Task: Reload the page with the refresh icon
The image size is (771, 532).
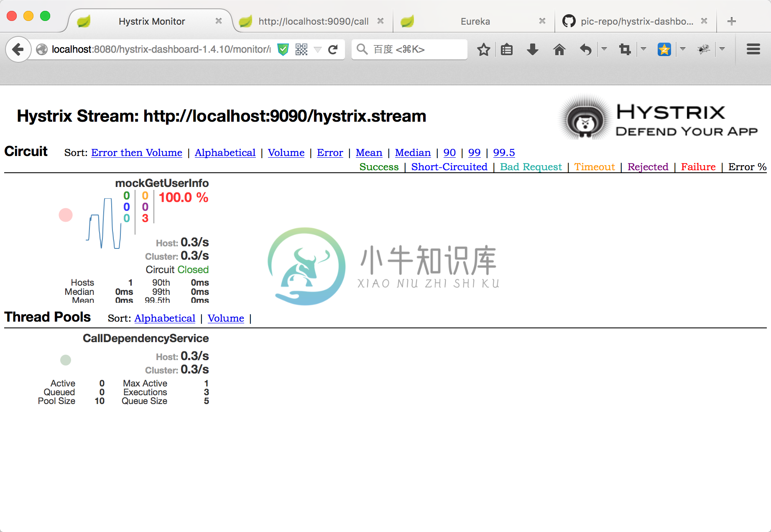Action: click(333, 50)
